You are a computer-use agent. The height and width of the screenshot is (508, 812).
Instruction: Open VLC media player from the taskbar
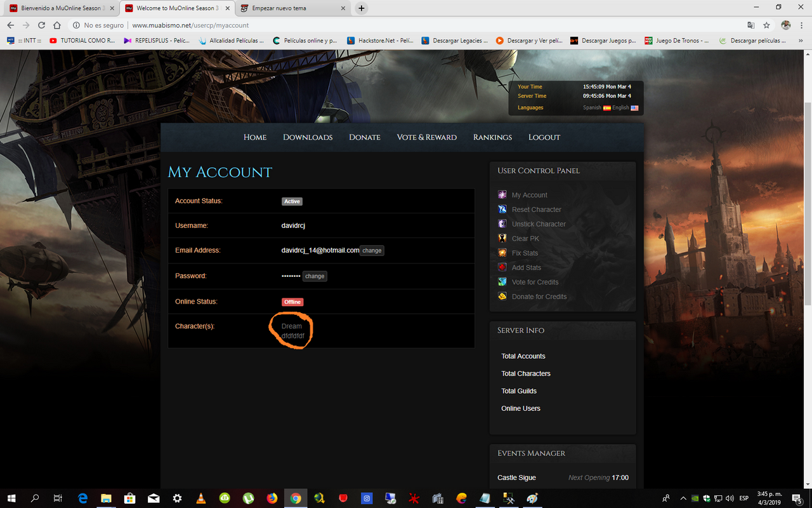[x=200, y=498]
